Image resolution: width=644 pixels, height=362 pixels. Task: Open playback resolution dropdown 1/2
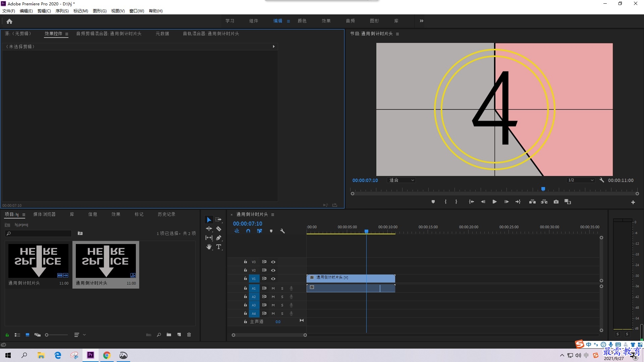click(581, 180)
